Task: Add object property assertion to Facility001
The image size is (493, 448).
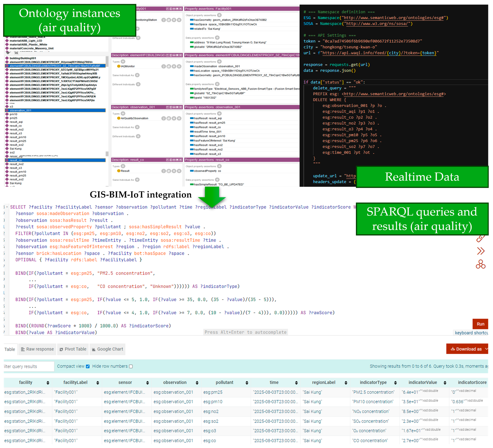Action: (219, 15)
